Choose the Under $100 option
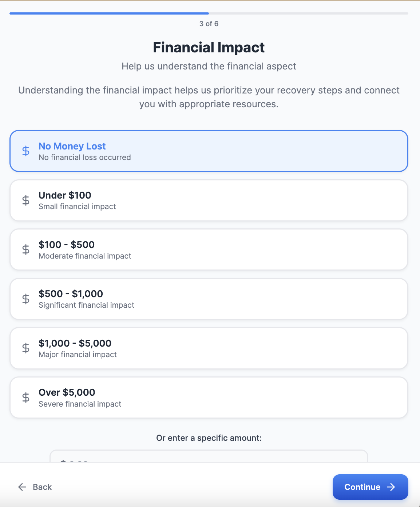 [x=209, y=200]
